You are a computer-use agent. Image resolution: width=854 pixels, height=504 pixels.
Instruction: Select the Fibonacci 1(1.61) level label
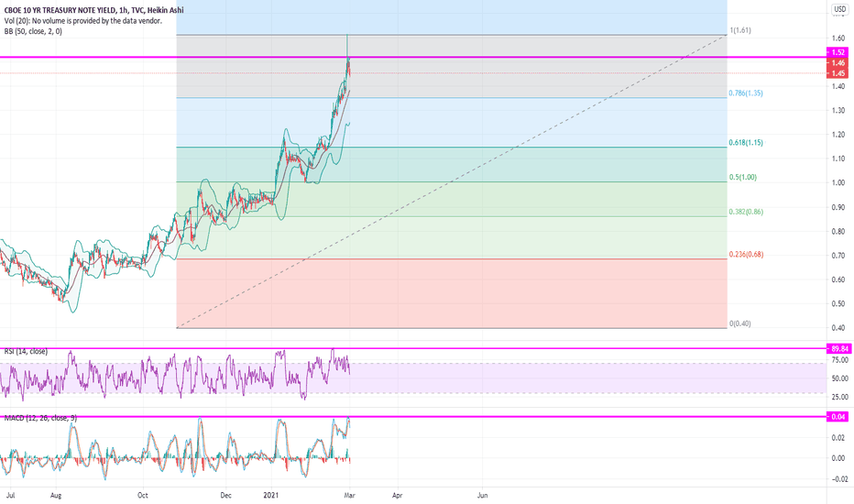(740, 30)
